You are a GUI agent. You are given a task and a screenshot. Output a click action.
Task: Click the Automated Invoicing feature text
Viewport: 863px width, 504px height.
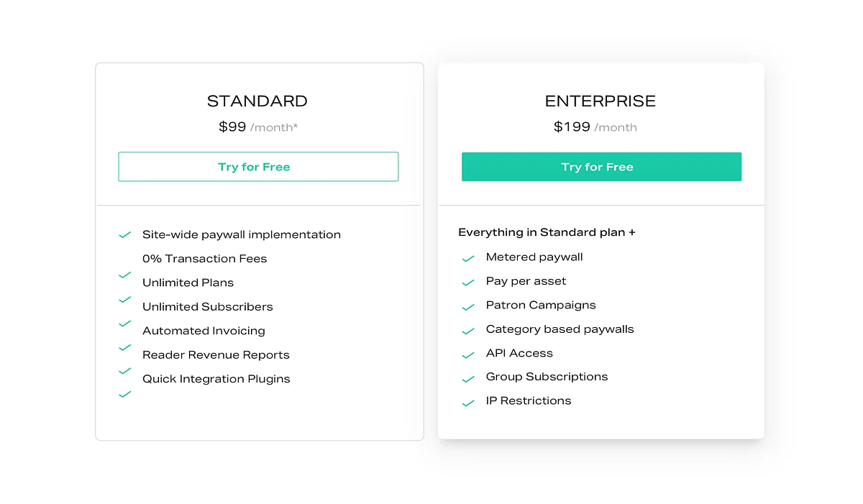point(204,331)
